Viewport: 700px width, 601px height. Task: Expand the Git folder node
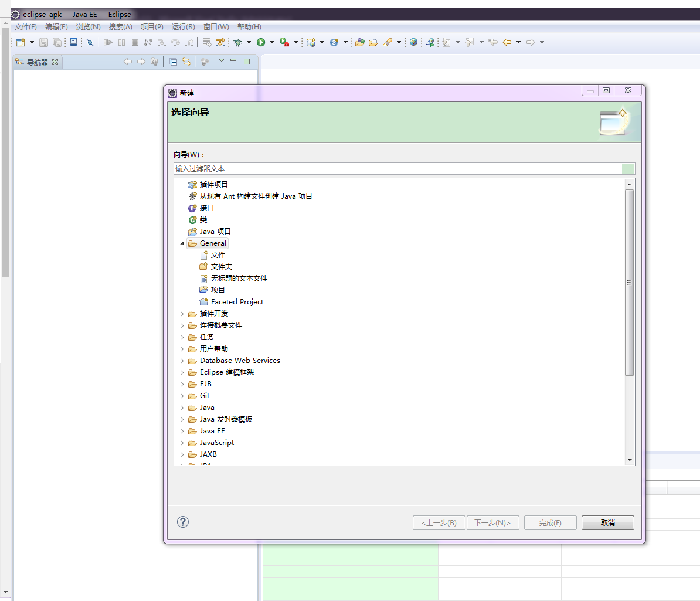coord(182,396)
